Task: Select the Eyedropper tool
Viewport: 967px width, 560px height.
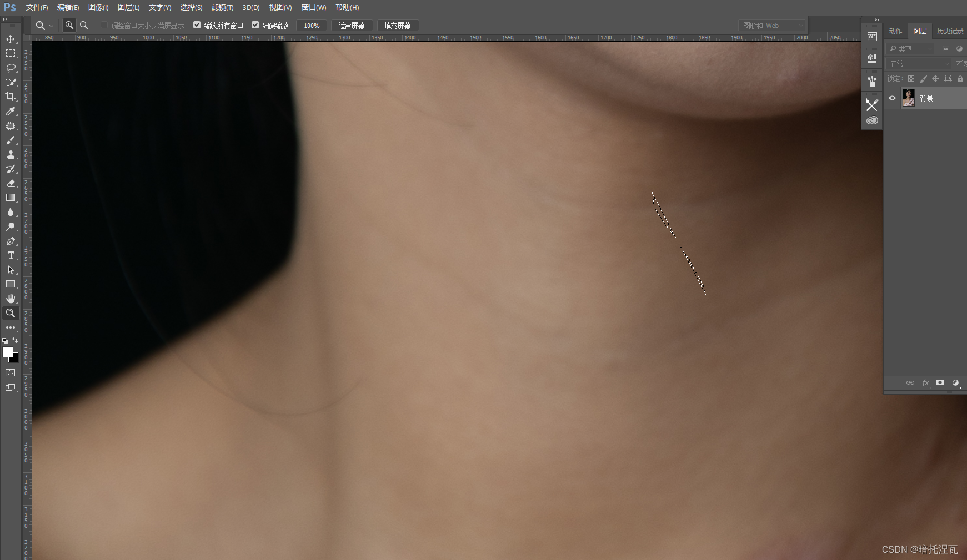Action: coord(11,111)
